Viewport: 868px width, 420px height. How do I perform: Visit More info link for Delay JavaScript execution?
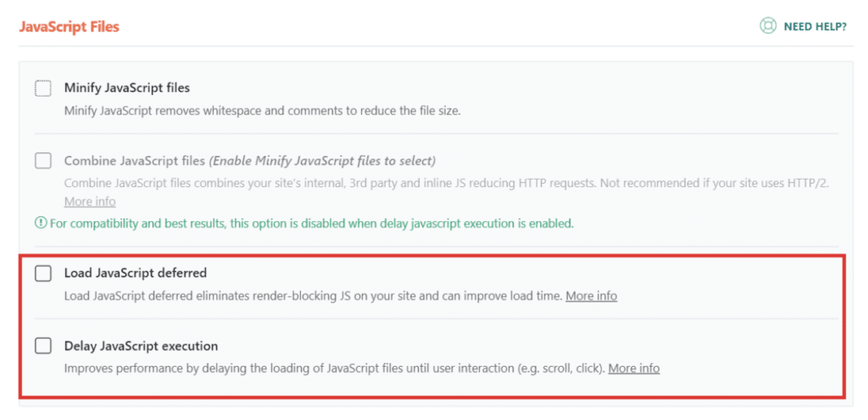point(634,368)
